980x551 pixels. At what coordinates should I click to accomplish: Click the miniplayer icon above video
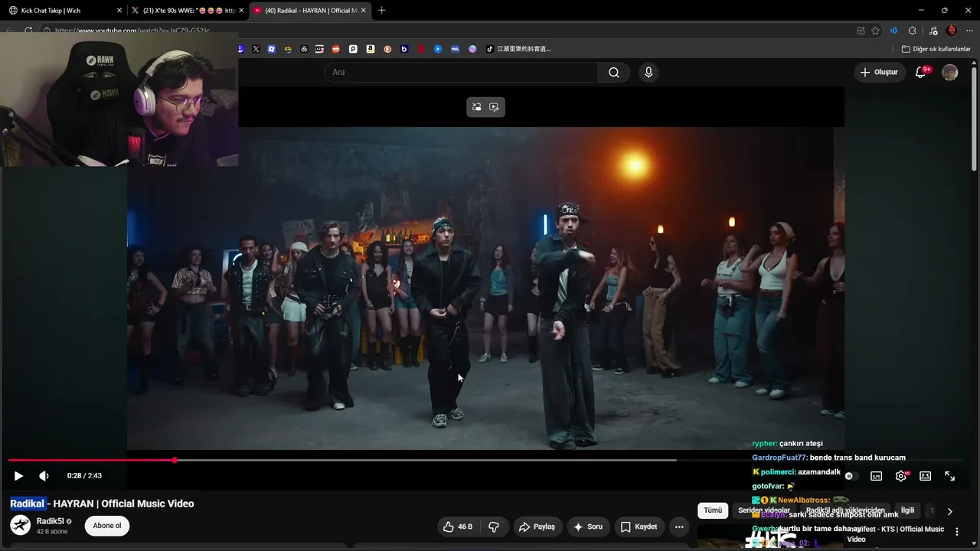click(476, 107)
